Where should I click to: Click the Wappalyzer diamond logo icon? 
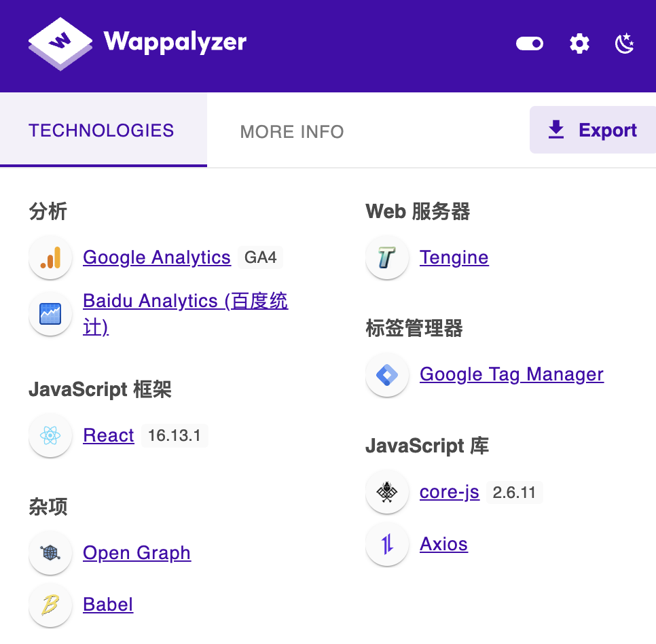point(60,43)
